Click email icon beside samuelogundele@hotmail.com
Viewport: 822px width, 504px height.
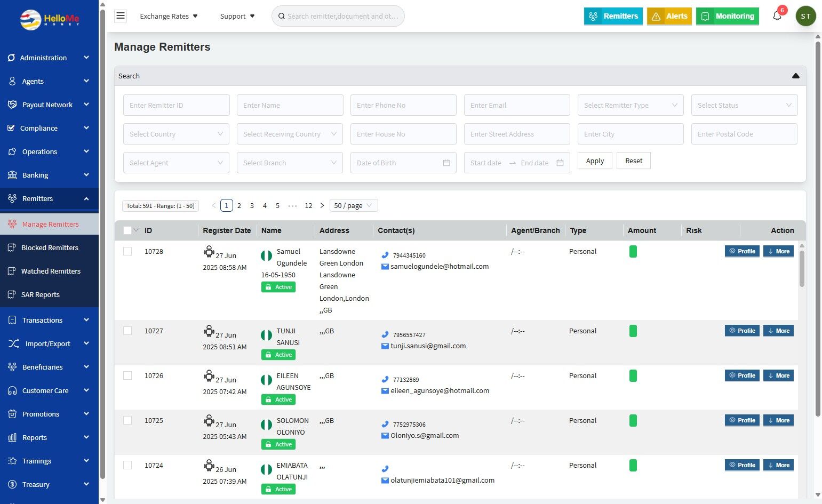pos(385,266)
